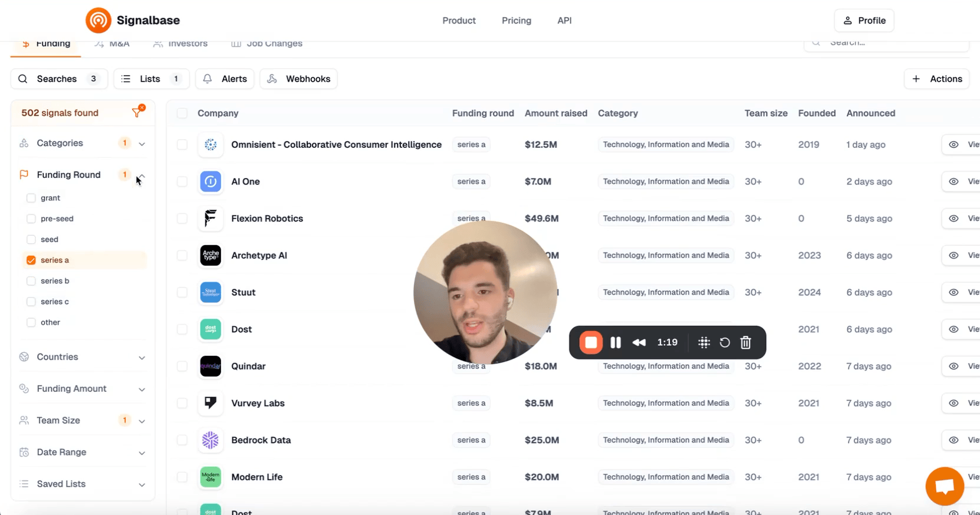The width and height of the screenshot is (980, 515).
Task: Expand the Date Range filter
Action: click(x=142, y=453)
